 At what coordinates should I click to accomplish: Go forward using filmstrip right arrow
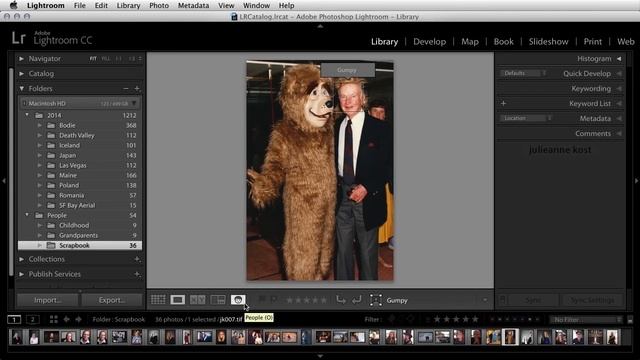click(78, 319)
